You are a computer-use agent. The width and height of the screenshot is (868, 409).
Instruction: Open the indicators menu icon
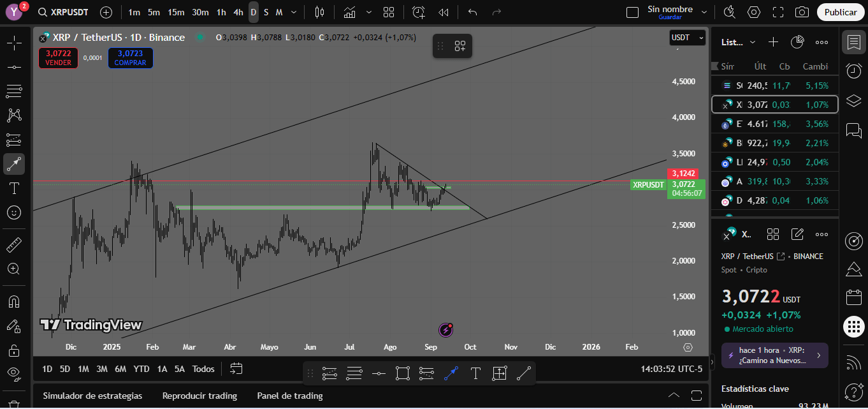coord(349,12)
